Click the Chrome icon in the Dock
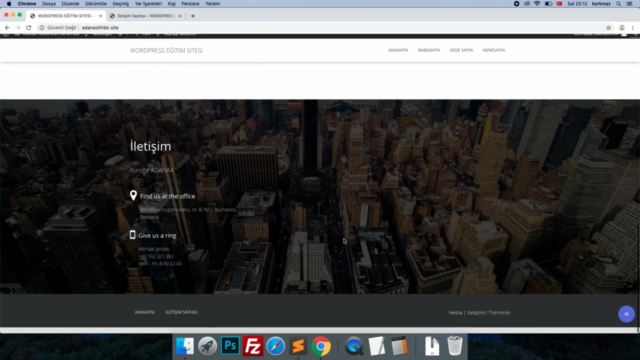This screenshot has height=360, width=640. pyautogui.click(x=321, y=346)
